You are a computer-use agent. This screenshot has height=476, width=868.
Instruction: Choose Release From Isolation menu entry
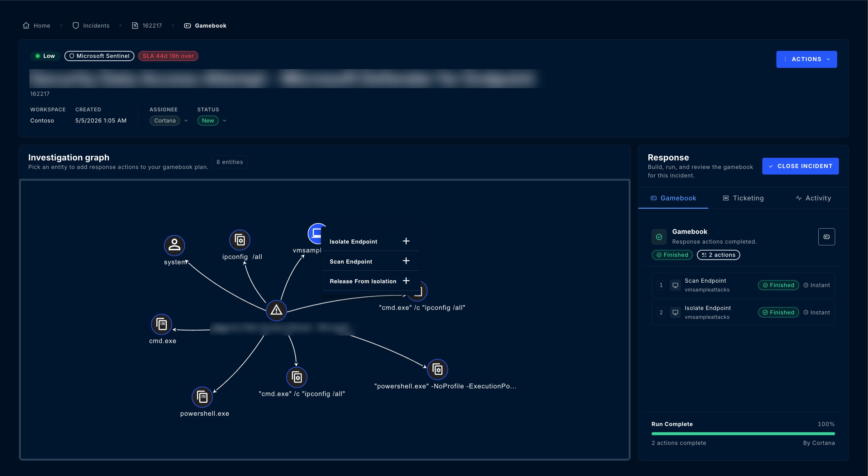pyautogui.click(x=370, y=281)
